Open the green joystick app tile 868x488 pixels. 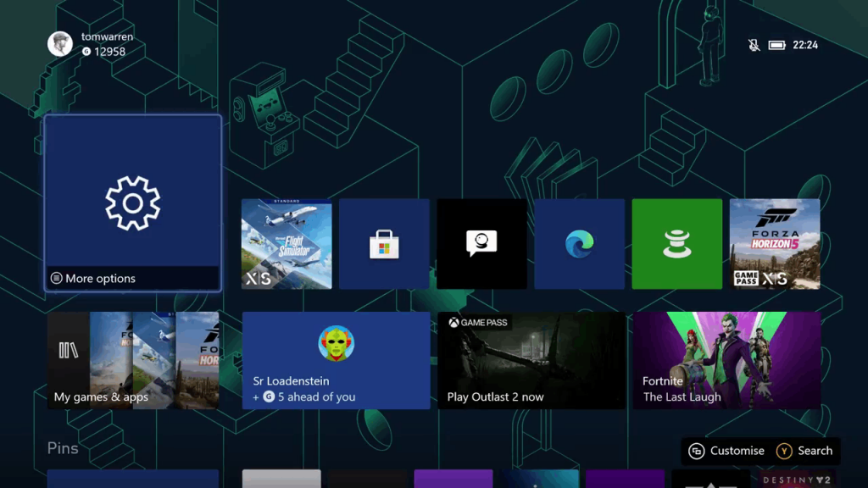677,244
